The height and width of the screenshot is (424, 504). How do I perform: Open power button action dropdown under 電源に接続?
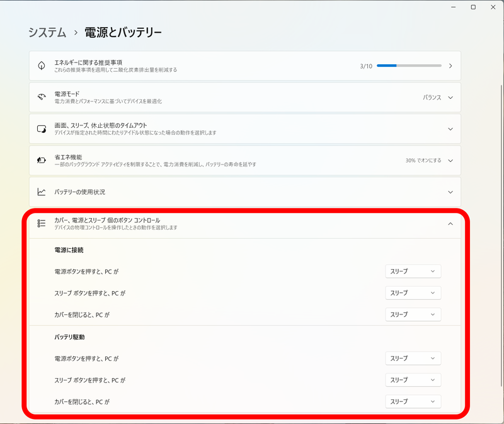(x=413, y=271)
